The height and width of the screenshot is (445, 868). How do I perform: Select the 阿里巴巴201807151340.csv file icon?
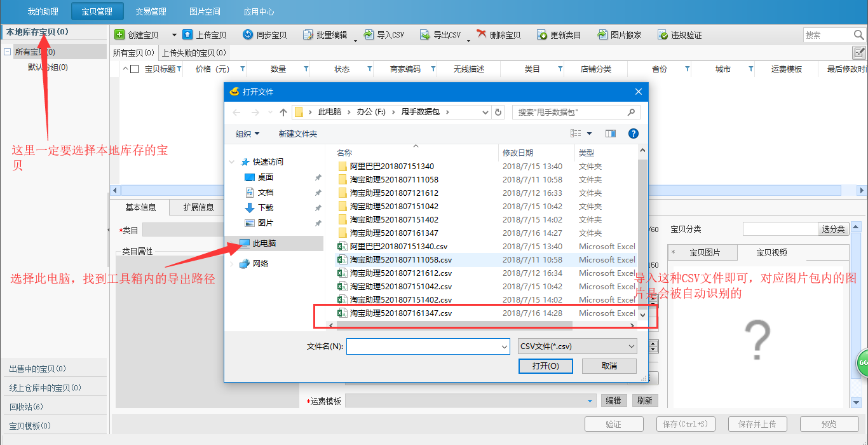pyautogui.click(x=342, y=247)
